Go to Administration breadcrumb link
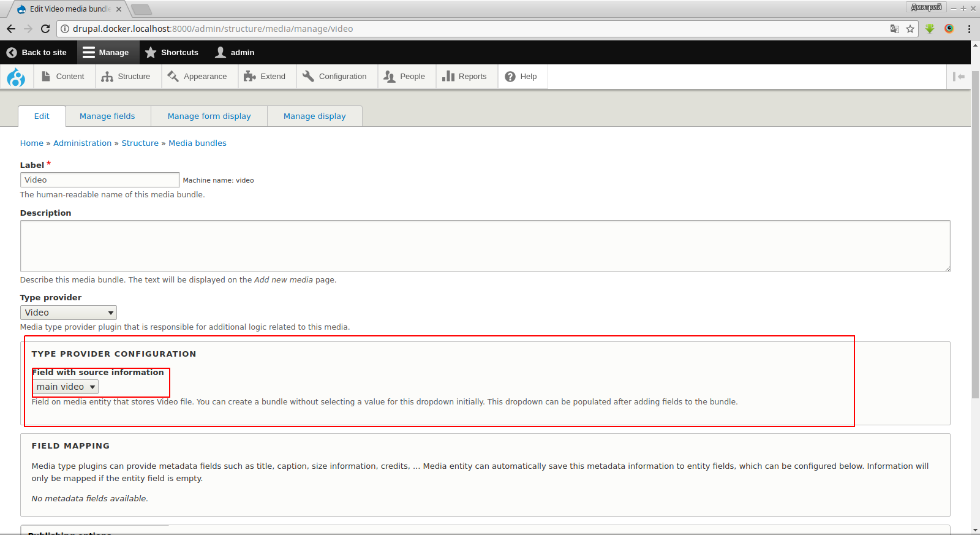This screenshot has height=535, width=980. click(x=82, y=143)
